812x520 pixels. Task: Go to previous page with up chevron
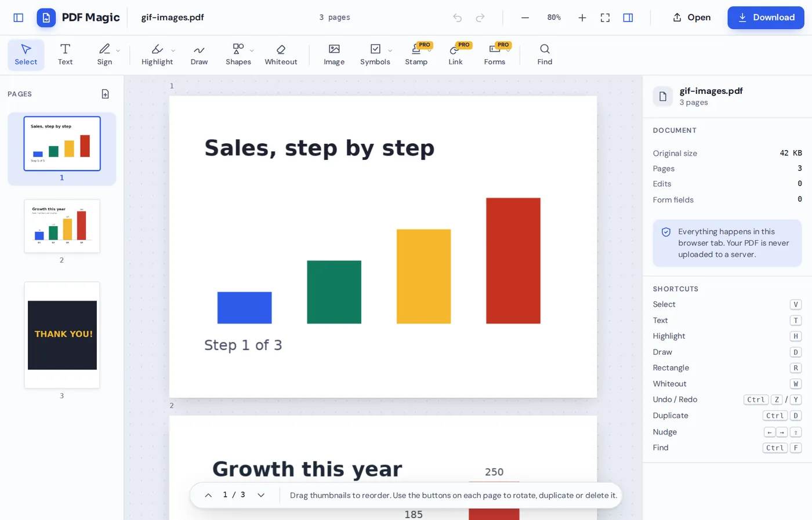coord(208,495)
